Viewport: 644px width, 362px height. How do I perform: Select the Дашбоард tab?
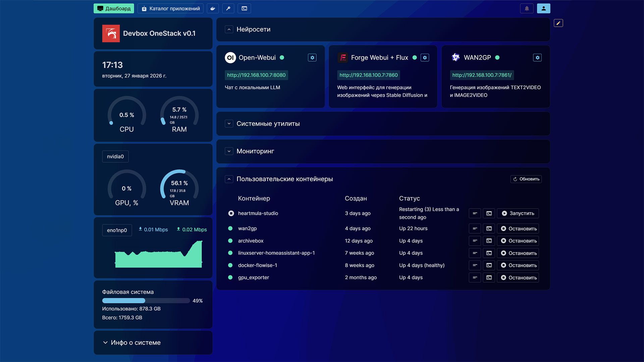tap(114, 8)
